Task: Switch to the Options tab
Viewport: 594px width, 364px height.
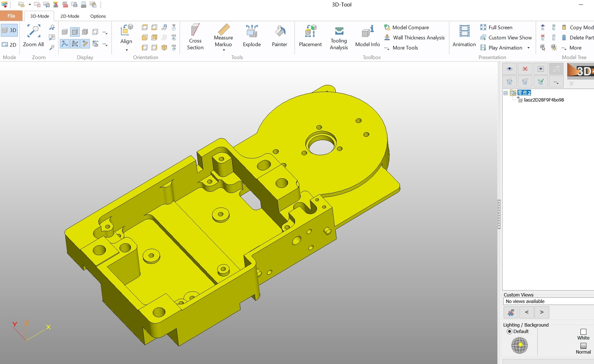Action: [x=98, y=16]
